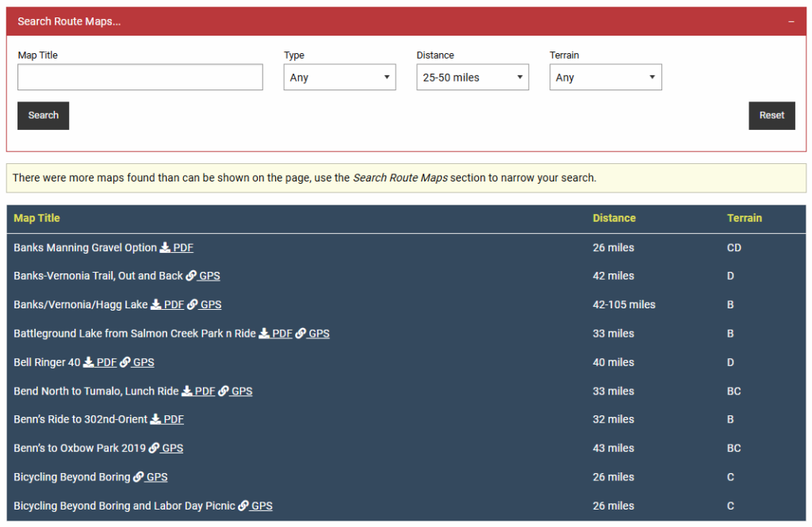Viewport: 812px width, 527px height.
Task: Download PDF for Banks Manning Gravel Option
Action: click(177, 248)
